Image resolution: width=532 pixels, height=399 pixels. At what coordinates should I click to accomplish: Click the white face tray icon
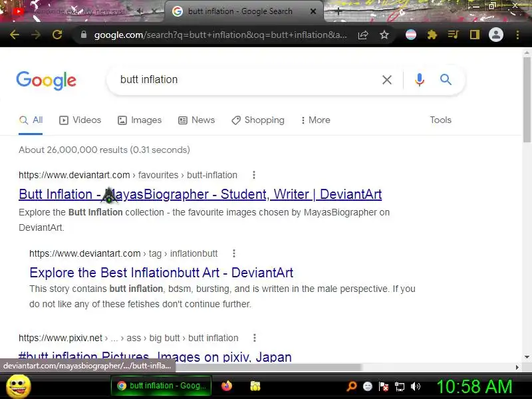point(368,386)
